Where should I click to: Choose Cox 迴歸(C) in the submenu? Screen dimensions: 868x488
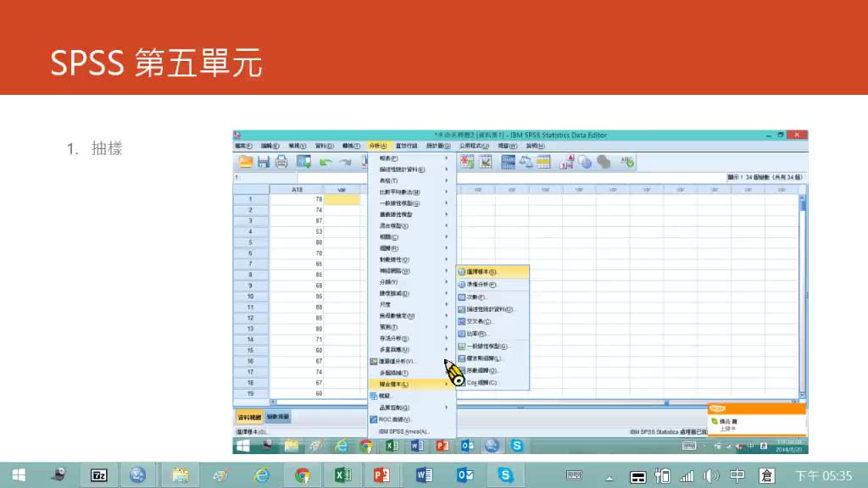pos(492,382)
